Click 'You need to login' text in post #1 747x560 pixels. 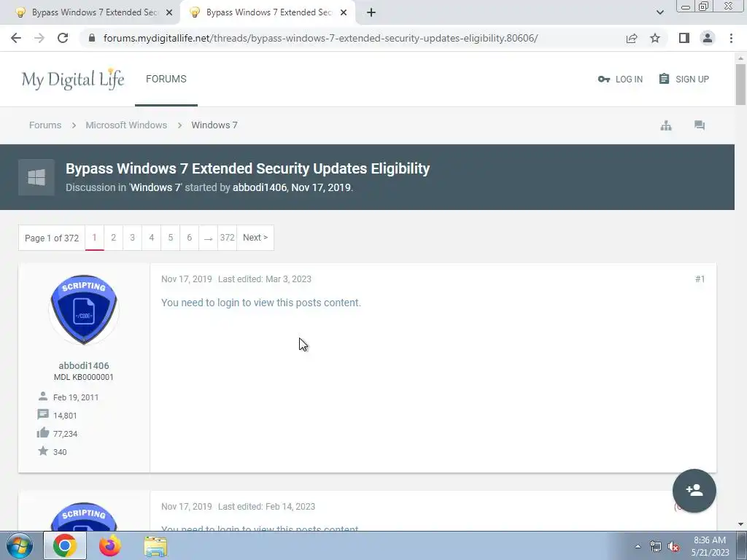(261, 303)
